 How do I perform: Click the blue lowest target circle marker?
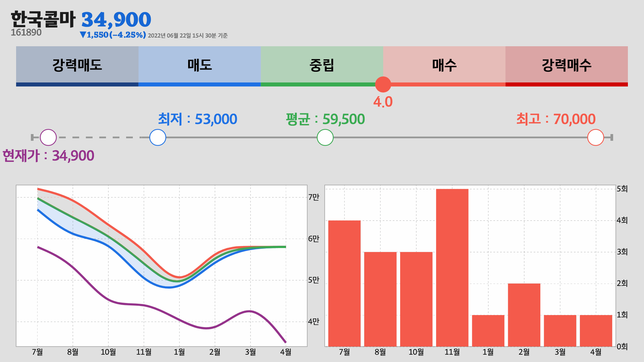tap(158, 137)
